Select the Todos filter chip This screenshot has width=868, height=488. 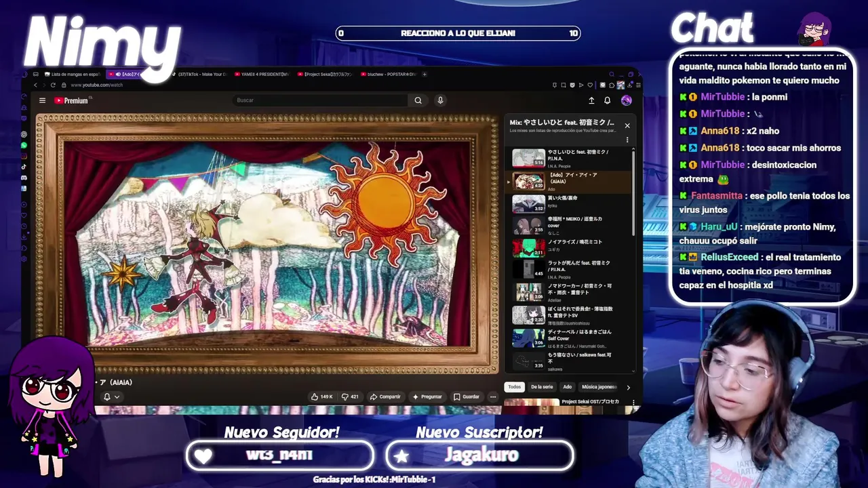click(x=515, y=387)
